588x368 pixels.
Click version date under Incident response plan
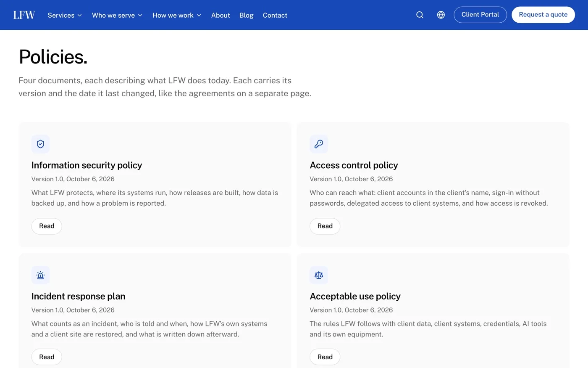click(73, 310)
